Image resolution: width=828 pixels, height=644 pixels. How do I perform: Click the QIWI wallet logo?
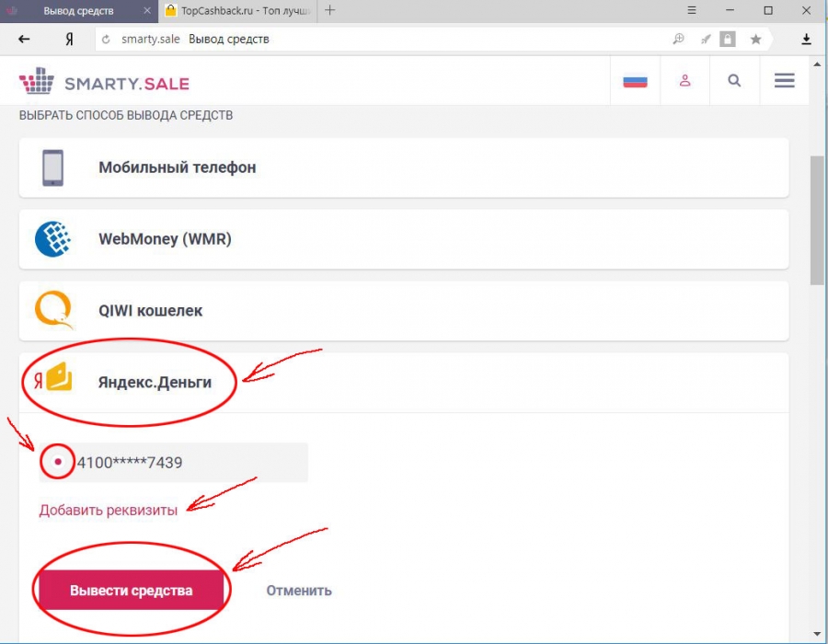(54, 310)
